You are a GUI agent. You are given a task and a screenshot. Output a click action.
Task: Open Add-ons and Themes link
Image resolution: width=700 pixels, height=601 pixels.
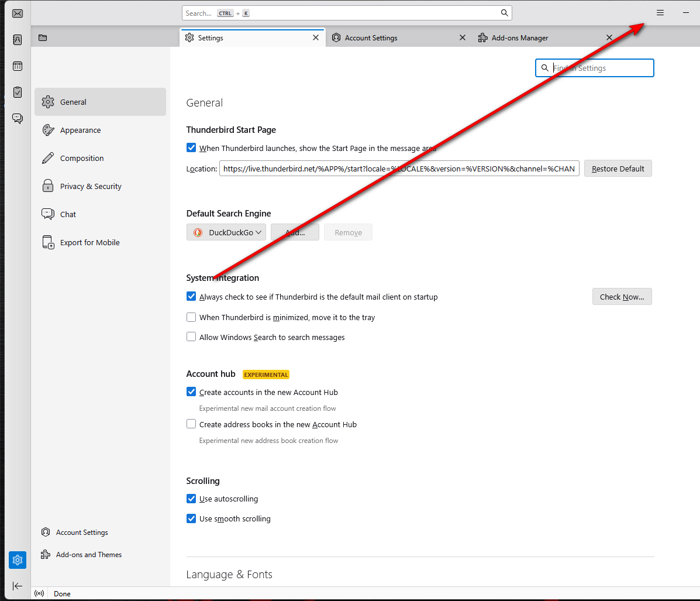82,555
